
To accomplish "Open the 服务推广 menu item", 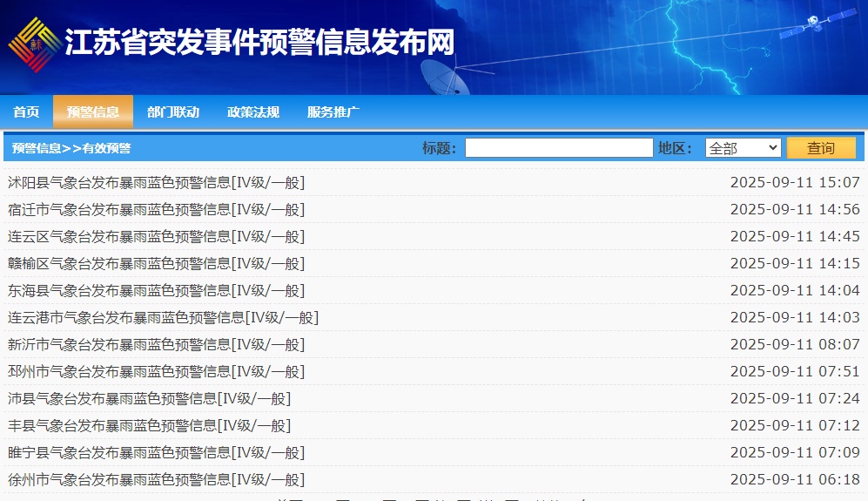I will tap(333, 112).
